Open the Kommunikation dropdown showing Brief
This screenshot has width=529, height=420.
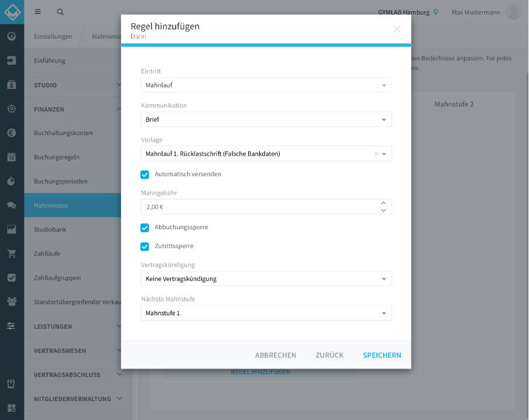point(266,119)
